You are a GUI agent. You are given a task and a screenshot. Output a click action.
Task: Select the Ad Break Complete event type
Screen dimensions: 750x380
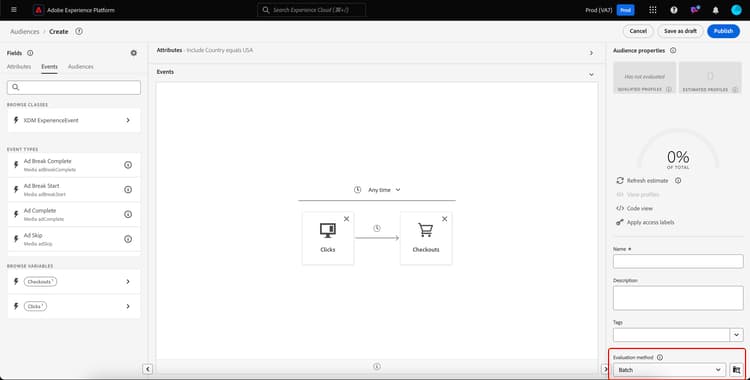[x=74, y=165]
